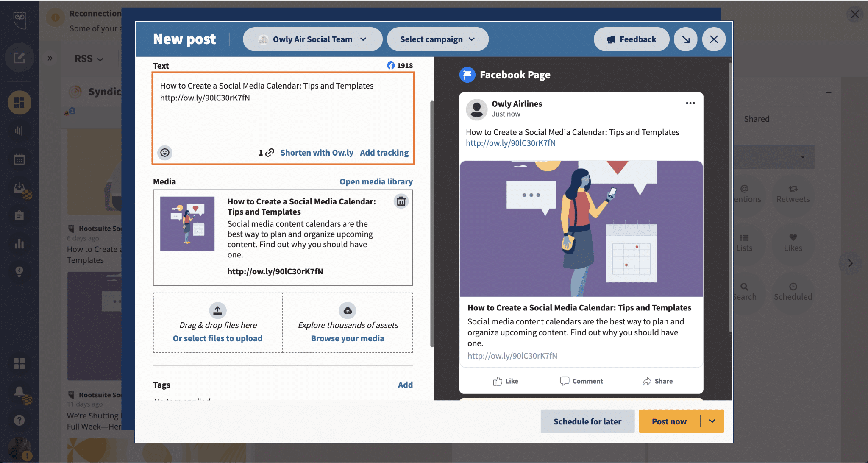
Task: Click Shorten with Ow.ly
Action: [317, 153]
